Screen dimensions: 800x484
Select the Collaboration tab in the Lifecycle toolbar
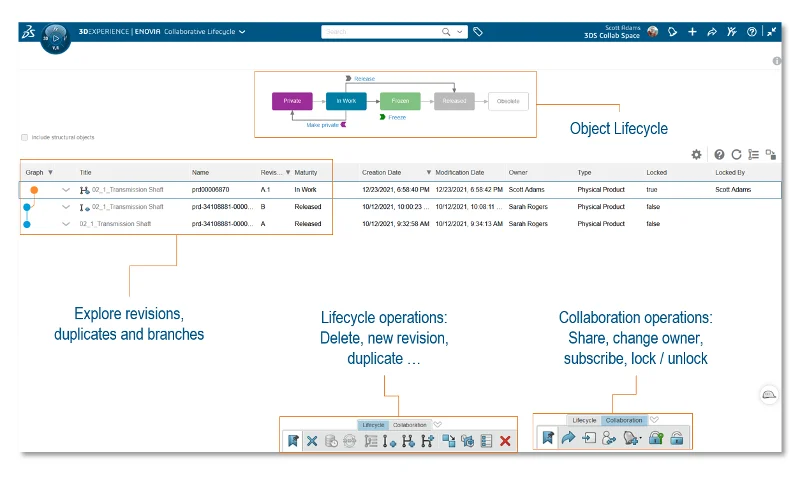pos(410,425)
